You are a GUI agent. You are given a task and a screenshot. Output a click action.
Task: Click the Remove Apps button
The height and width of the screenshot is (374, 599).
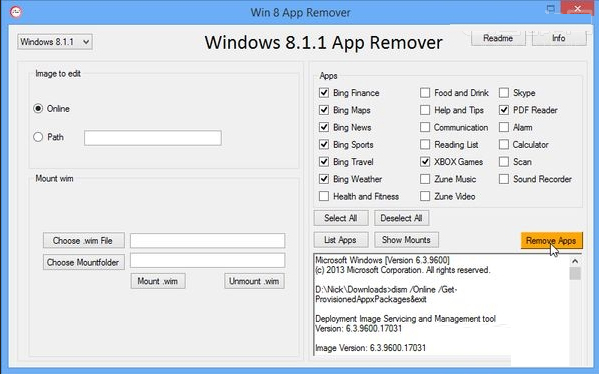tap(551, 240)
